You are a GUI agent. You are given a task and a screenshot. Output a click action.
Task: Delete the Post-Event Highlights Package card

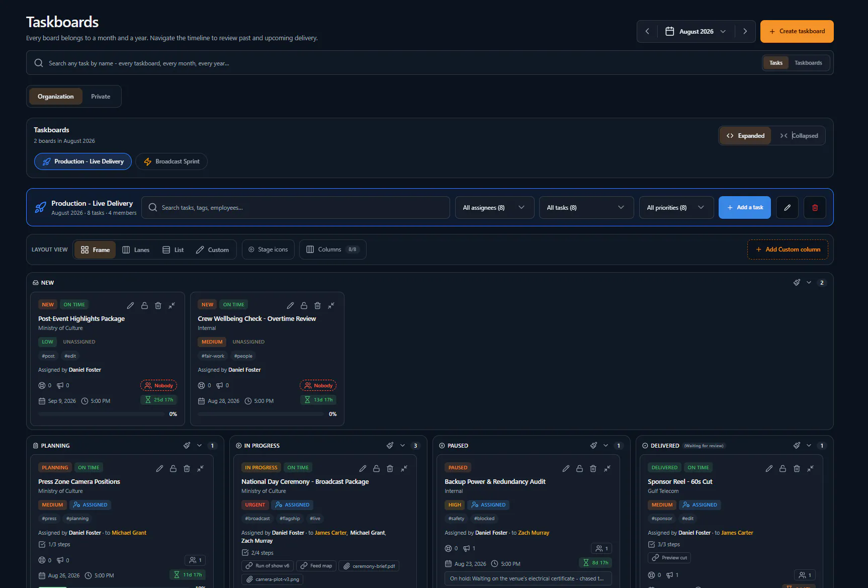158,305
